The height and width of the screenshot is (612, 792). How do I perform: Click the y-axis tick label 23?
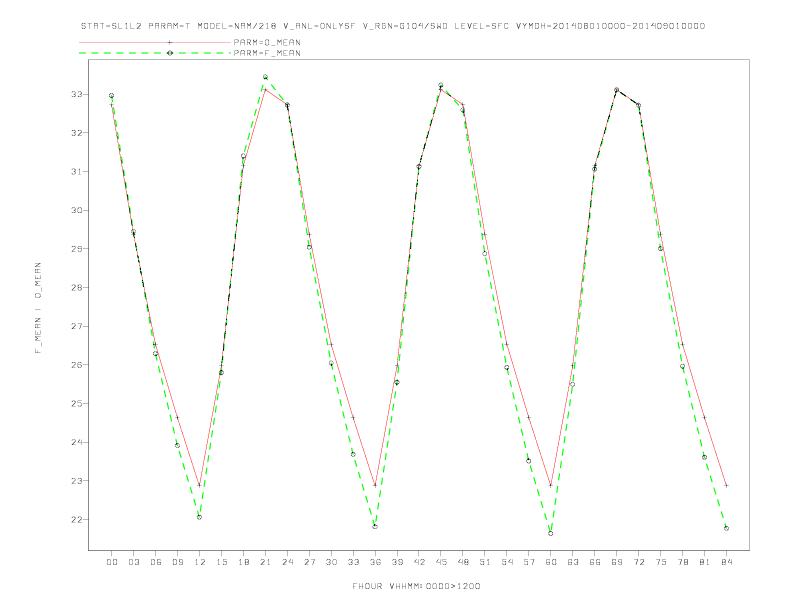point(76,481)
